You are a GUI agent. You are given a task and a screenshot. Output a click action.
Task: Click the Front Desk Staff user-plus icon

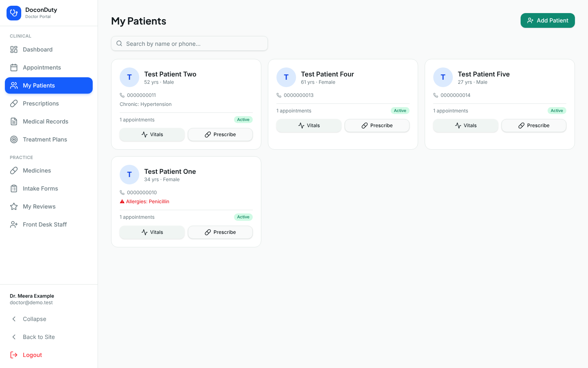(14, 224)
